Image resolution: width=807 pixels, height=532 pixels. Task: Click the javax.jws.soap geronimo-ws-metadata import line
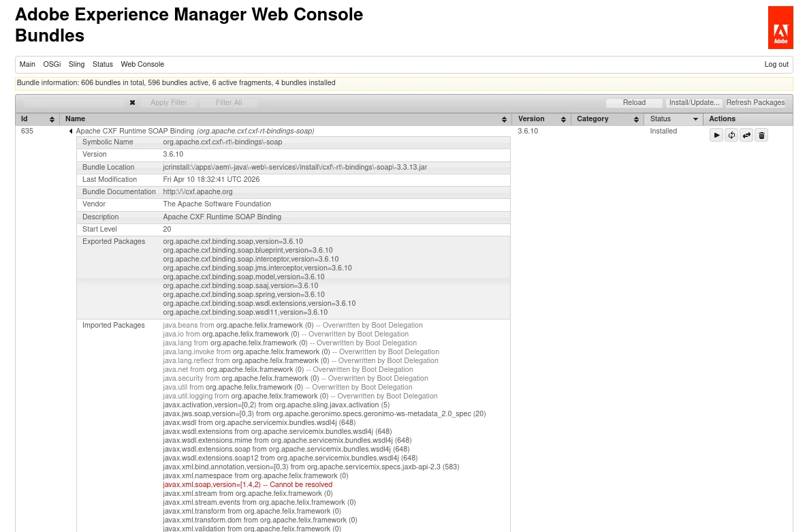(x=324, y=413)
